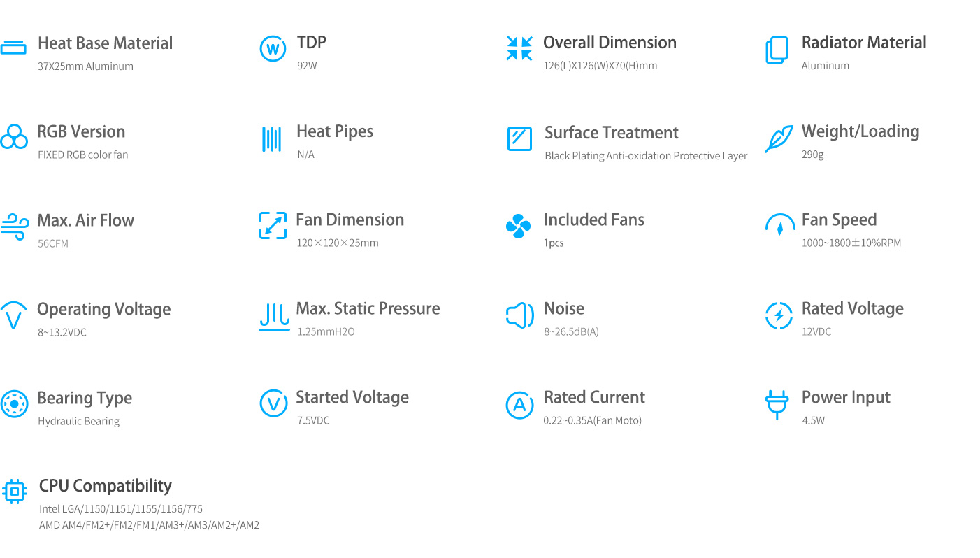Viewport: 980px width, 558px height.
Task: Click the Max. Static Pressure heading
Action: (368, 308)
